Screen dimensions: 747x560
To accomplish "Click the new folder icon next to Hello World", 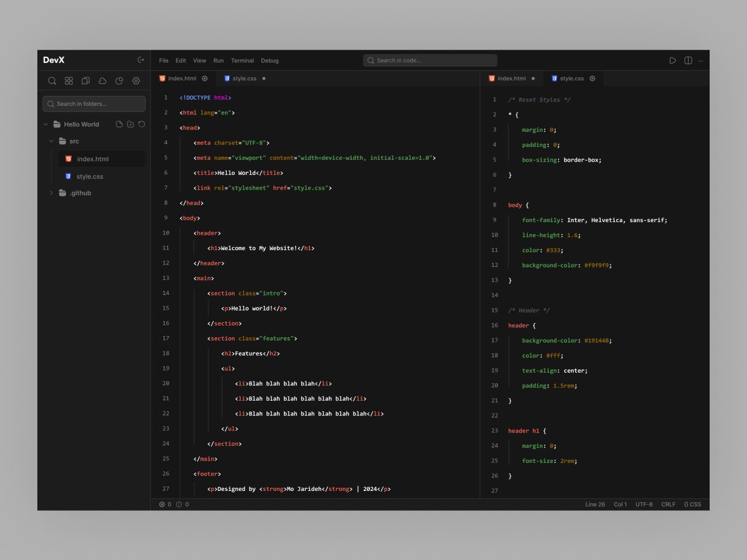I will click(x=131, y=124).
